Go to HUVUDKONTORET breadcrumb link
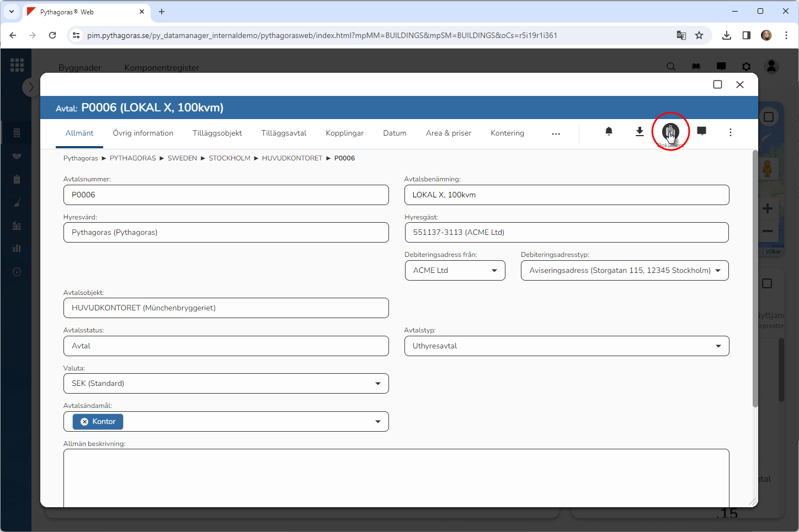Screen dimensions: 799x532 point(292,158)
